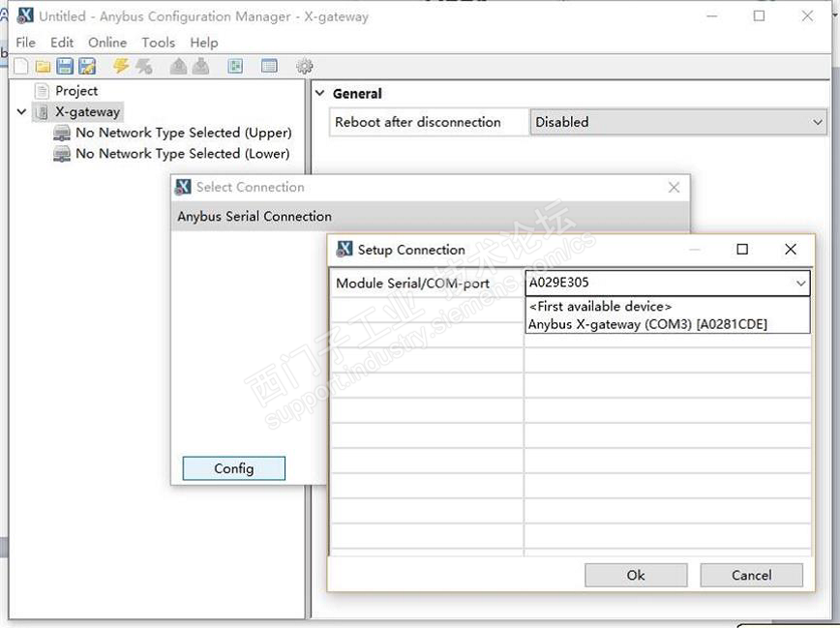This screenshot has height=628, width=840.
Task: Click the Upload configuration toolbar icon
Action: pyautogui.click(x=178, y=66)
